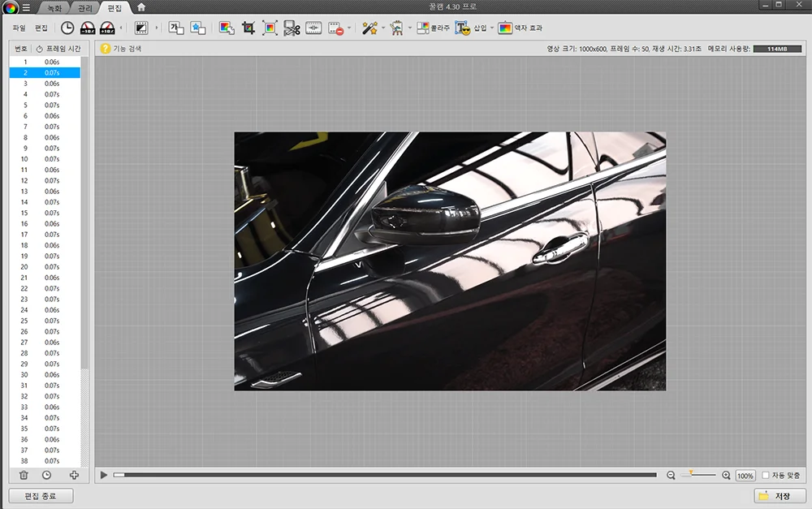
Task: Click the home icon beside the tabs
Action: (141, 7)
